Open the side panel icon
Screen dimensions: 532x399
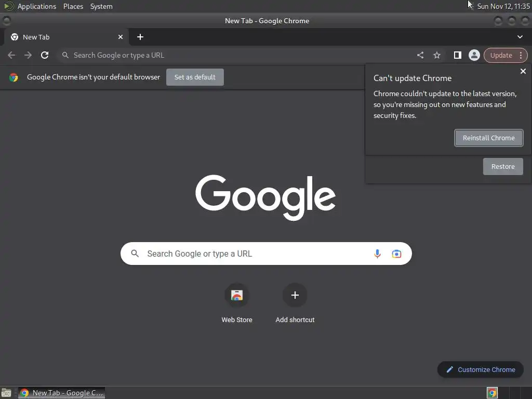click(457, 55)
